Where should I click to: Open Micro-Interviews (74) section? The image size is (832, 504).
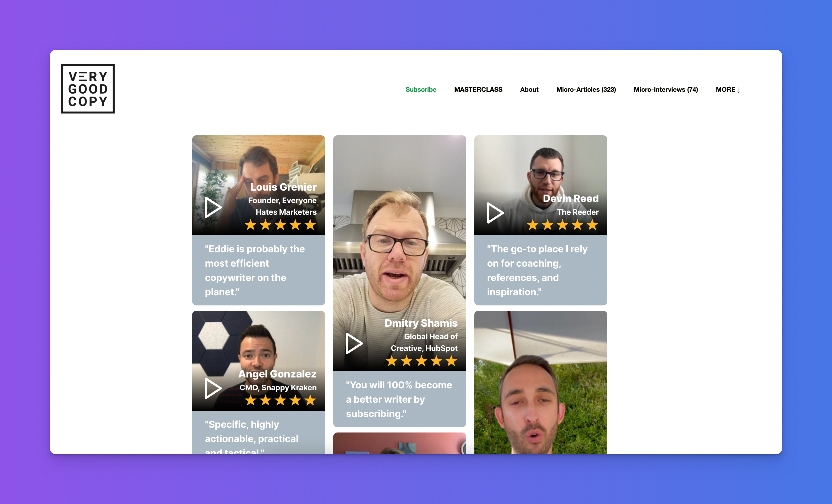pos(666,90)
